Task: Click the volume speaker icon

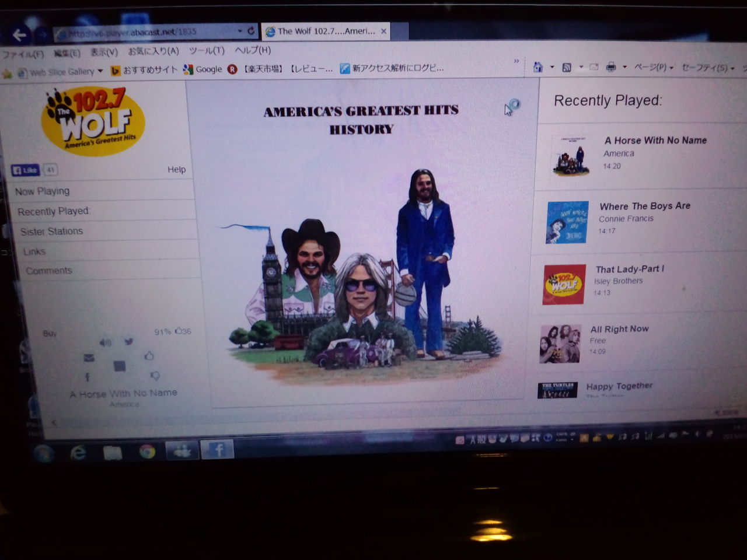Action: pyautogui.click(x=106, y=342)
